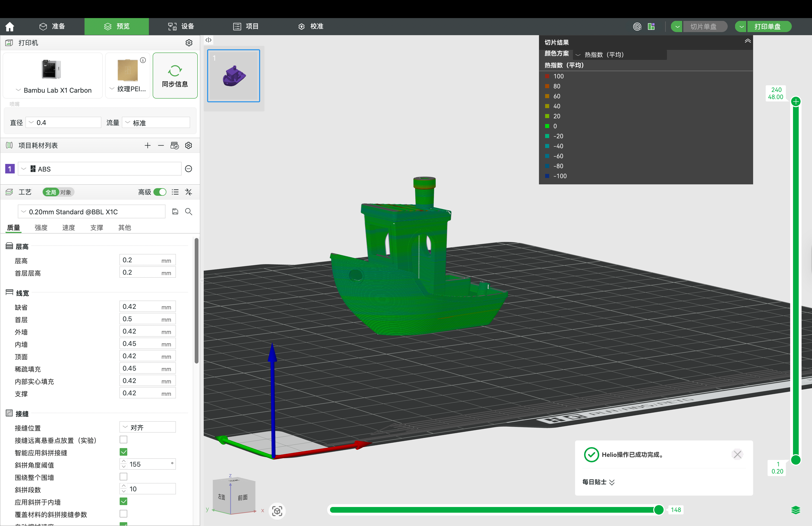Click the horizontal move slider handle at 148
Screen dimensions: 812x526
coord(658,510)
